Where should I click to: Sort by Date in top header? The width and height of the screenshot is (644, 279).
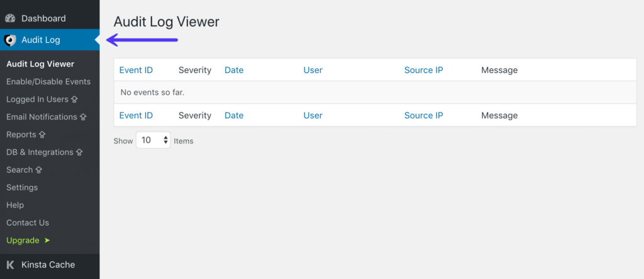(234, 70)
